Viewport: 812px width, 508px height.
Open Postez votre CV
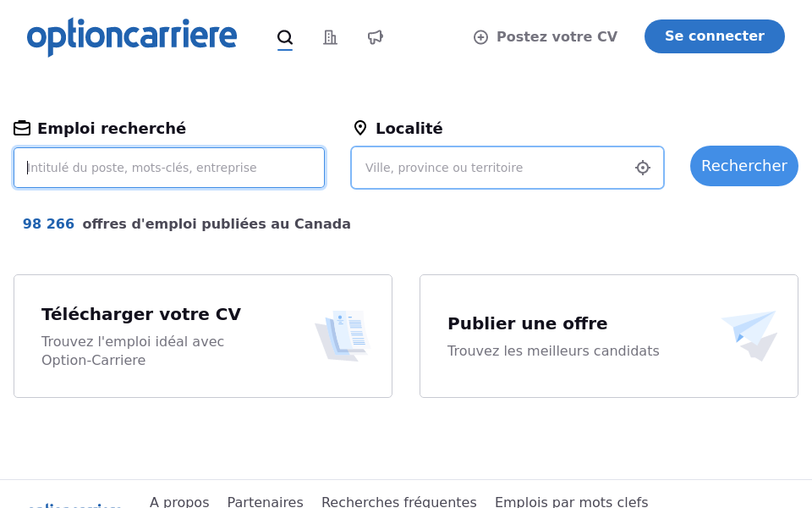(x=557, y=36)
